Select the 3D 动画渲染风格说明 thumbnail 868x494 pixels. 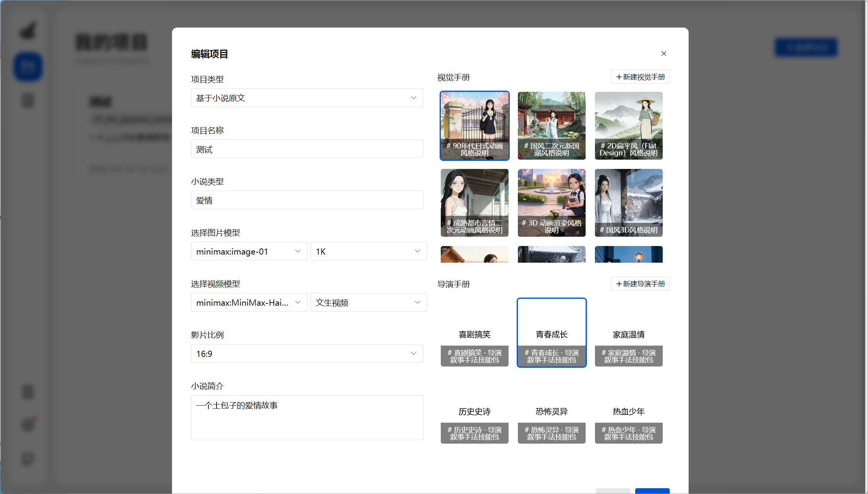tap(552, 203)
